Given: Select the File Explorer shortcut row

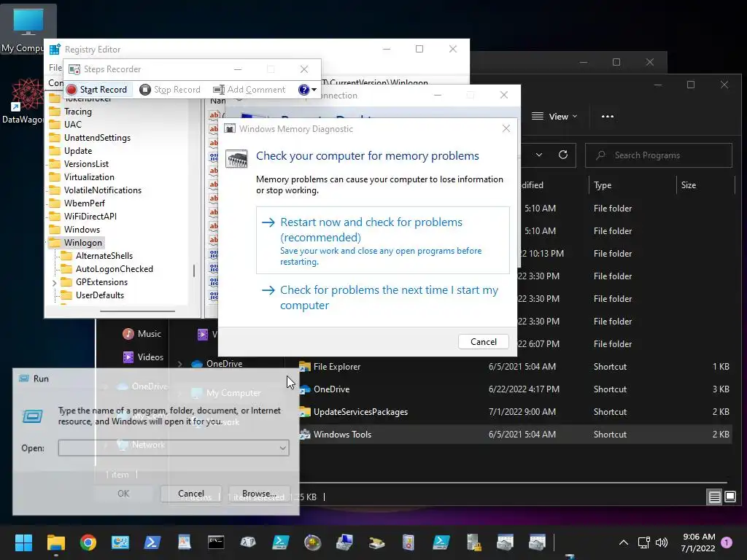Looking at the screenshot, I should (x=514, y=367).
